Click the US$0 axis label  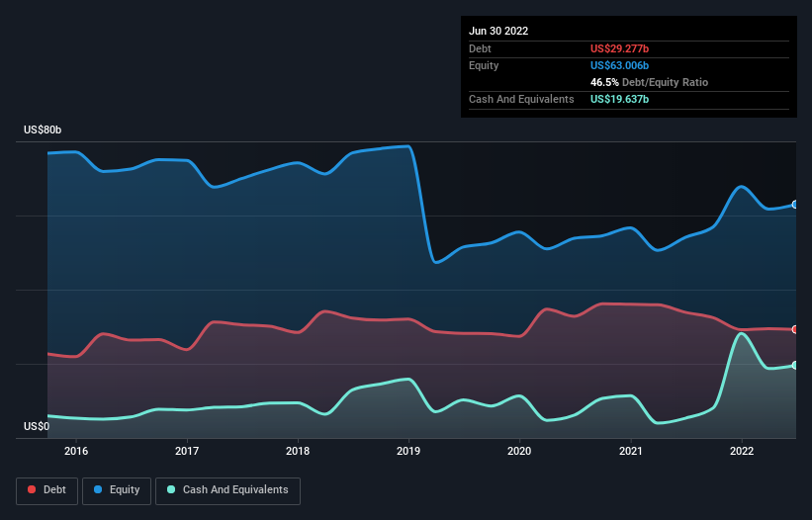[x=37, y=426]
